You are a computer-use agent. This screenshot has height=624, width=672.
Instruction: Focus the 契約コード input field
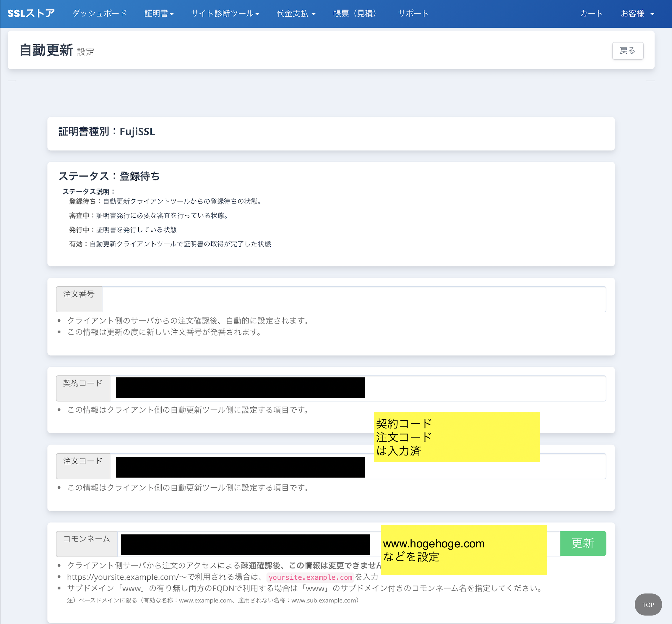(x=358, y=388)
